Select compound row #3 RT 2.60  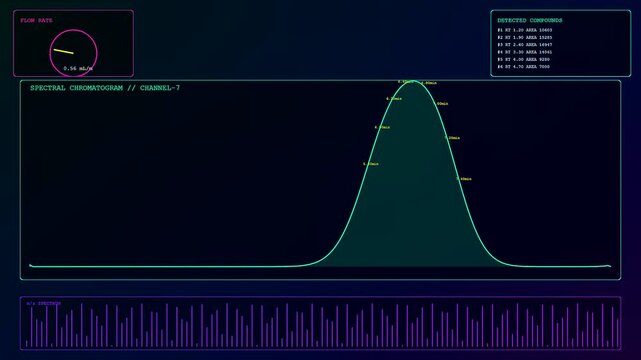pos(524,45)
